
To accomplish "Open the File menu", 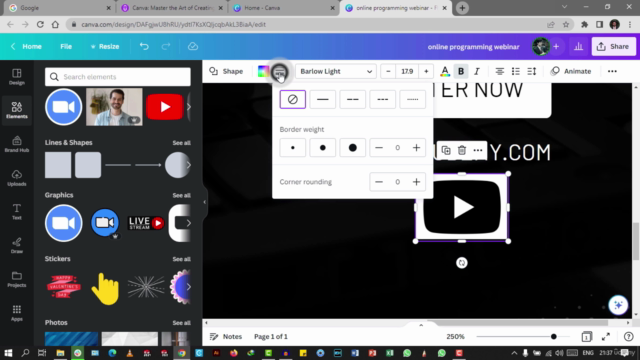I will 66,47.
